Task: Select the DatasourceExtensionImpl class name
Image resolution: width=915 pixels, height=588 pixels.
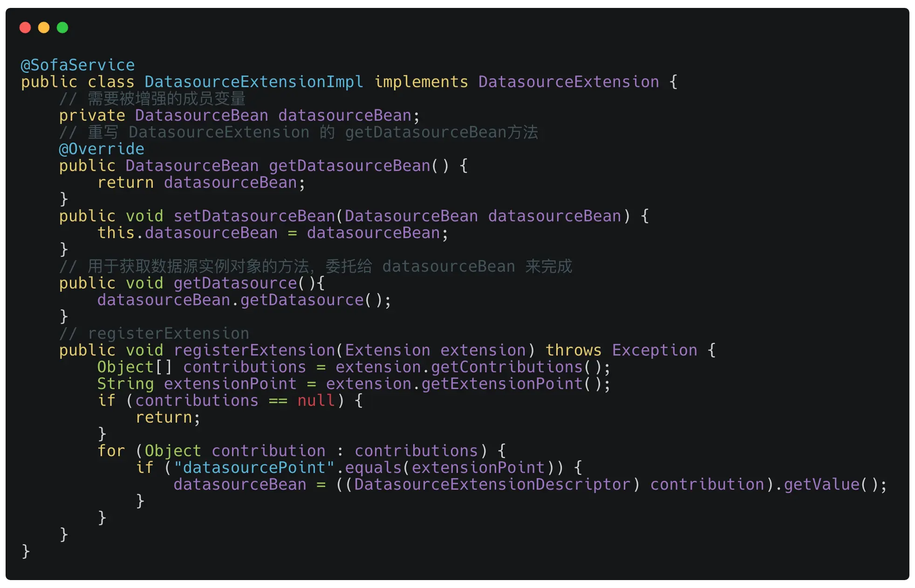Action: [254, 82]
